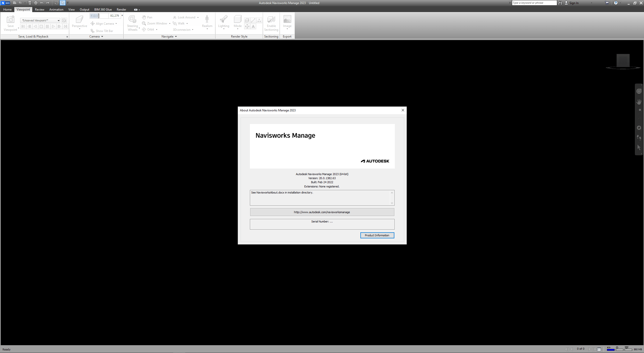644x353 pixels.
Task: Open Save, Load & Playback dialog launcher
Action: coord(67,37)
